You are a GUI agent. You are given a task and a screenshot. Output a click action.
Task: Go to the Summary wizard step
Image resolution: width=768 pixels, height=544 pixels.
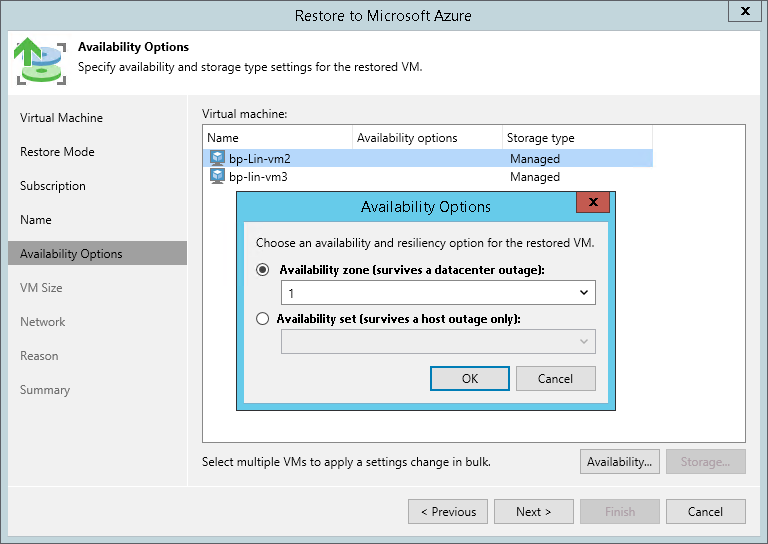click(x=45, y=390)
